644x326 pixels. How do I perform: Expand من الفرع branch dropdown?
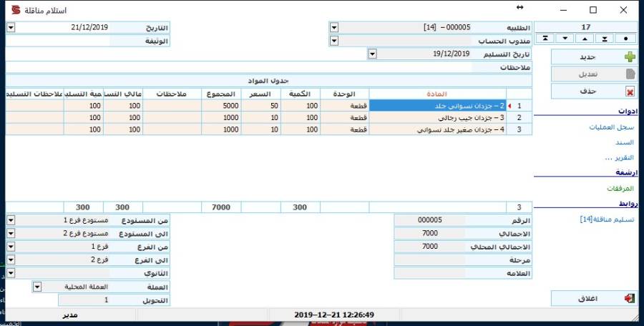[11, 247]
